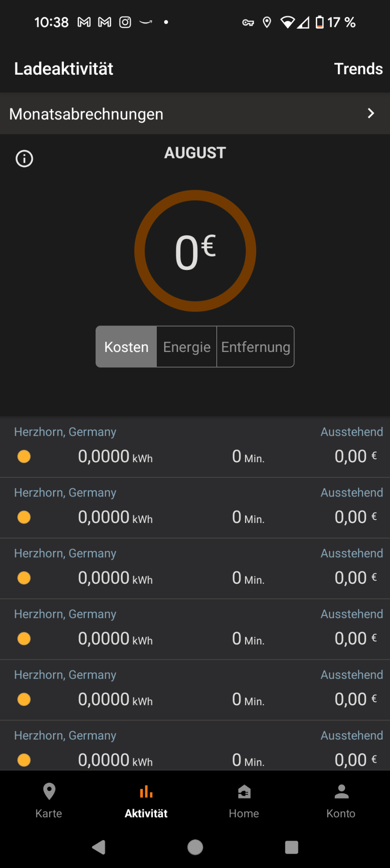This screenshot has width=390, height=868.
Task: Open the Home charger tab
Action: [x=244, y=800]
